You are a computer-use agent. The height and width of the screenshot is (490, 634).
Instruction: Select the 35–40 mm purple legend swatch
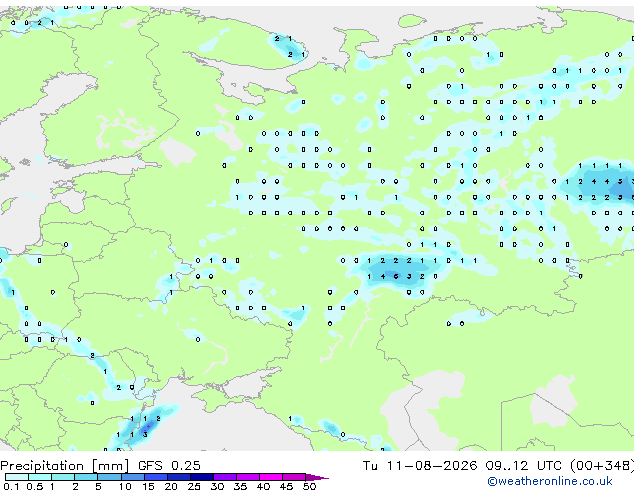248,477
